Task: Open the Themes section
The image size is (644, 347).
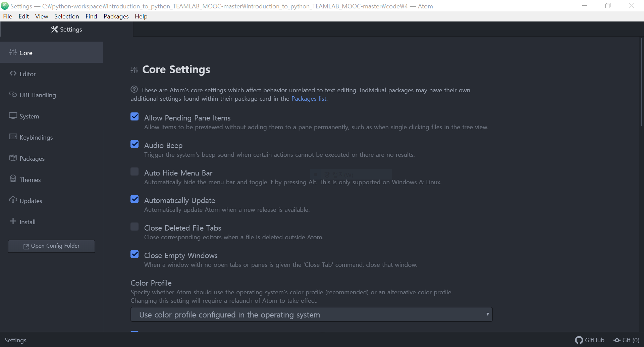Action: (x=51, y=179)
